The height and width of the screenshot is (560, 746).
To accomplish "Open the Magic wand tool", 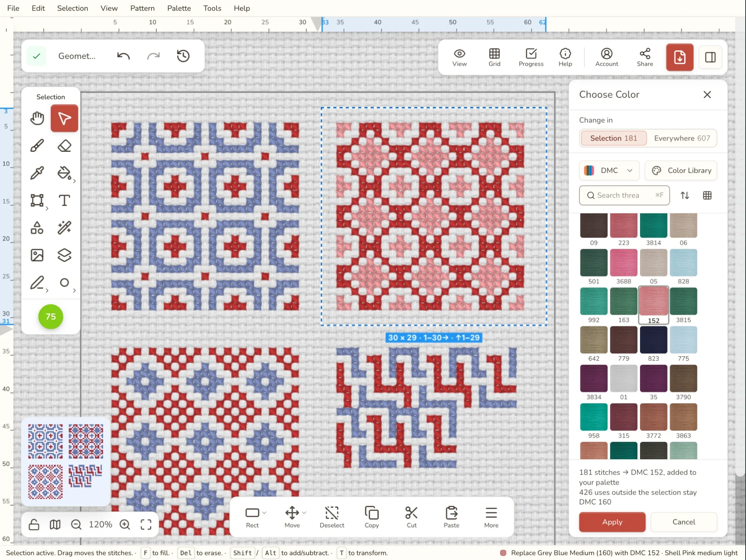I will [64, 228].
